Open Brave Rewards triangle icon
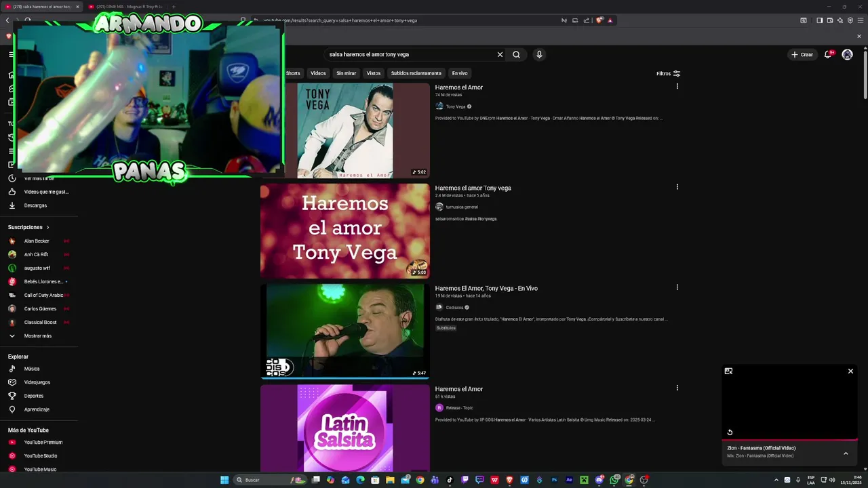This screenshot has height=488, width=868. [x=610, y=20]
